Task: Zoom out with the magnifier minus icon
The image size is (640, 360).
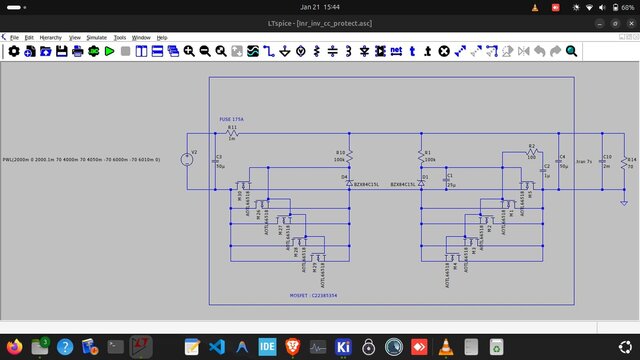Action: pyautogui.click(x=205, y=51)
